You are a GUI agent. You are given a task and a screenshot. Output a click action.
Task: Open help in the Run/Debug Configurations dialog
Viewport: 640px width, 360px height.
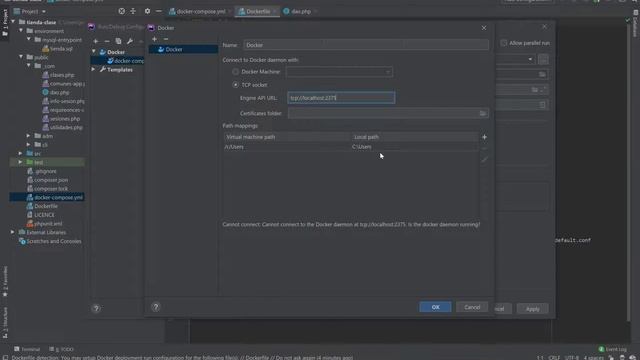96,308
